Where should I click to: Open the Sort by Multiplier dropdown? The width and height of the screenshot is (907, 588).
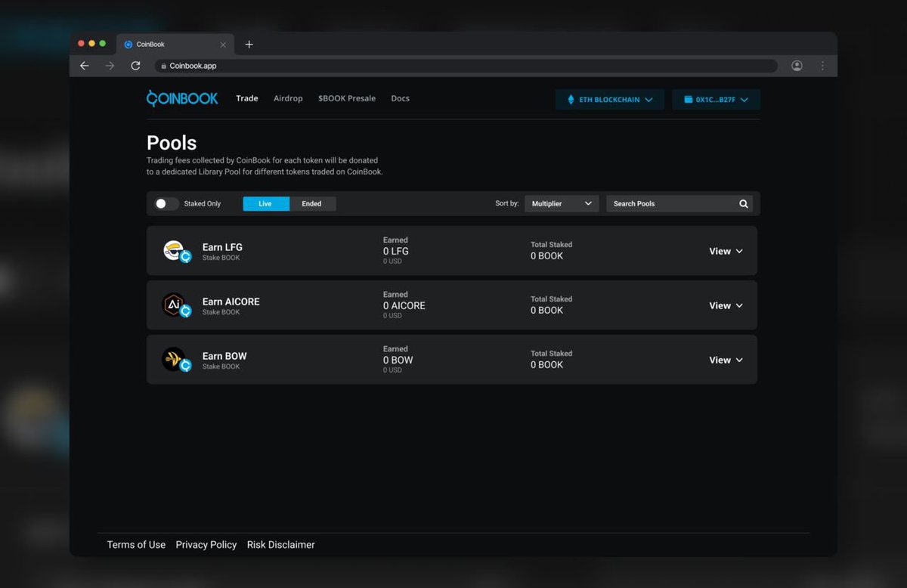tap(562, 204)
